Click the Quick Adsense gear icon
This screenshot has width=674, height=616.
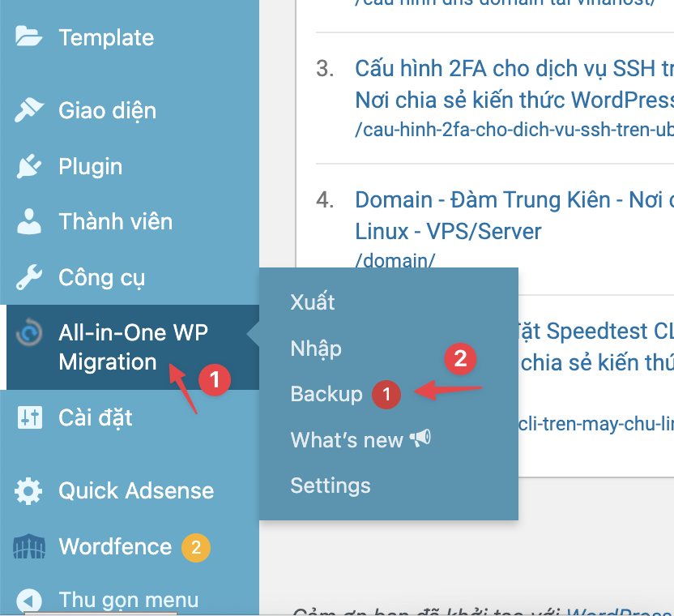click(28, 491)
